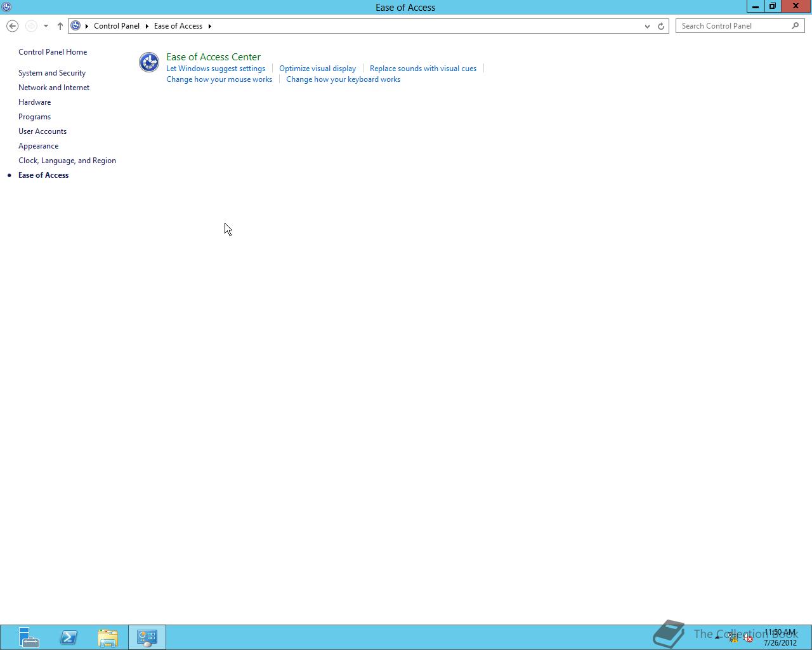Expand the chevron after Control Panel breadcrumb
This screenshot has width=812, height=650.
147,26
